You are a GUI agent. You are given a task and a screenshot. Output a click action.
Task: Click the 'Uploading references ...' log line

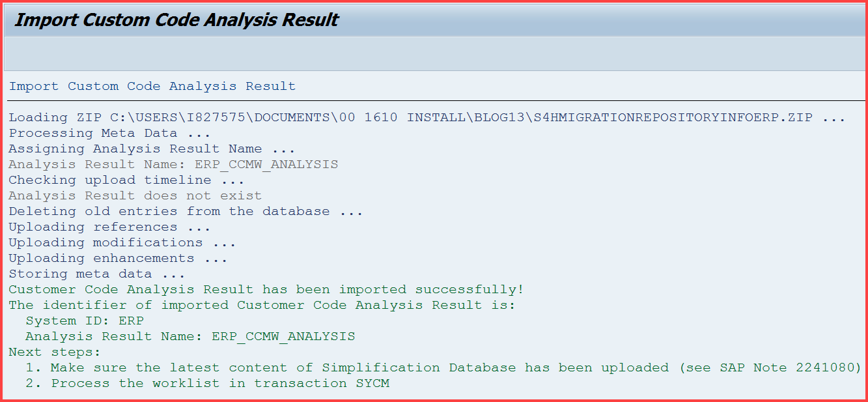[109, 227]
